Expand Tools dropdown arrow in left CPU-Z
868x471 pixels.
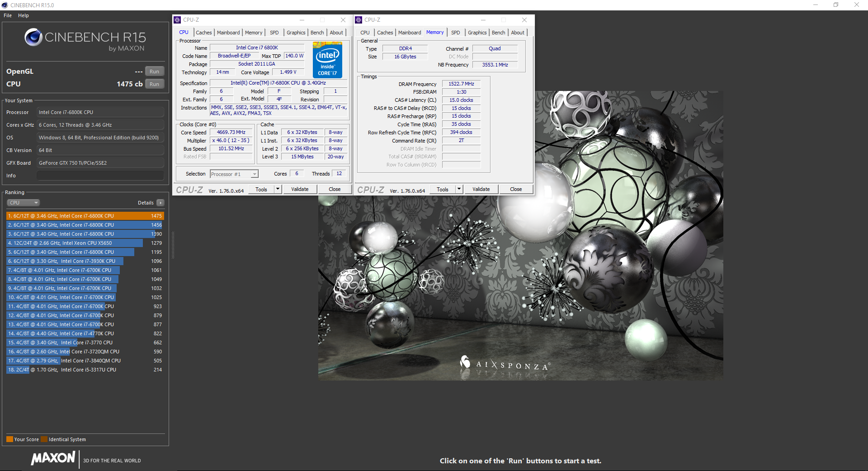click(x=278, y=189)
